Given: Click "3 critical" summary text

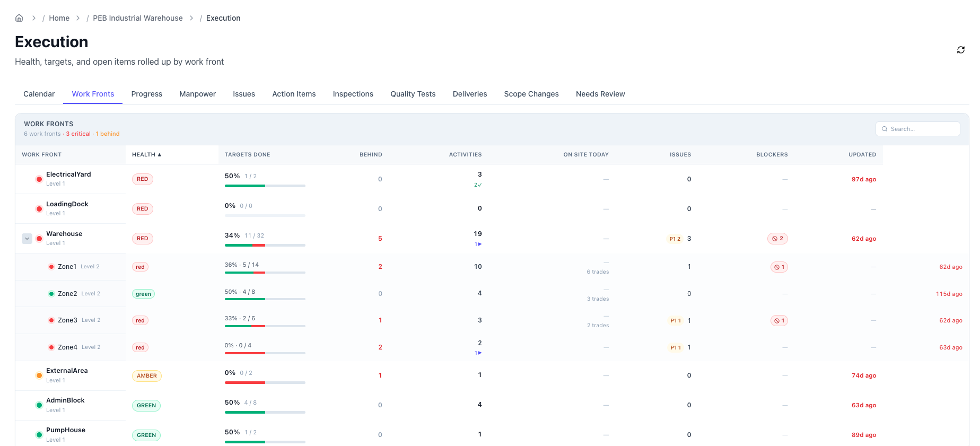Looking at the screenshot, I should pos(78,134).
